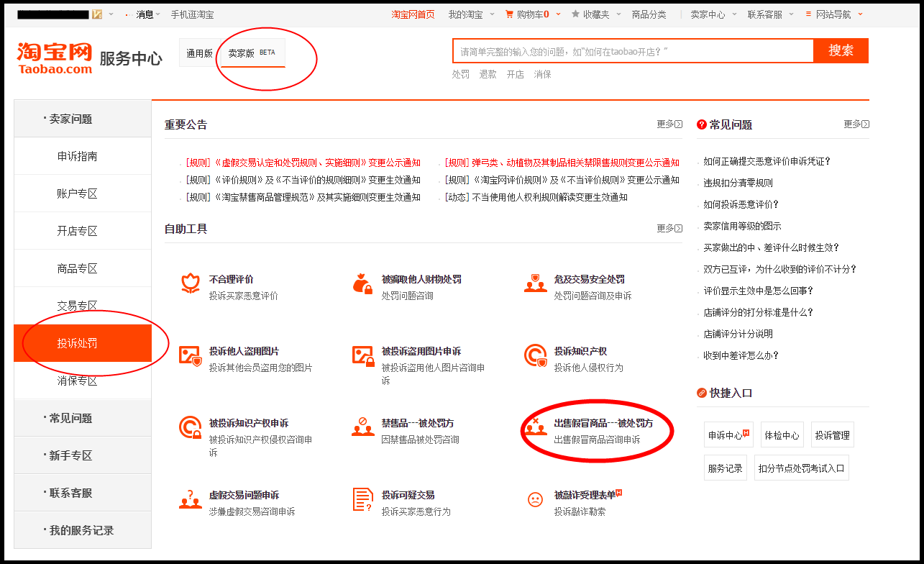Screen dimensions: 924x564
Task: Open the 更多 link in the 常见问题 panel header
Action: point(856,124)
